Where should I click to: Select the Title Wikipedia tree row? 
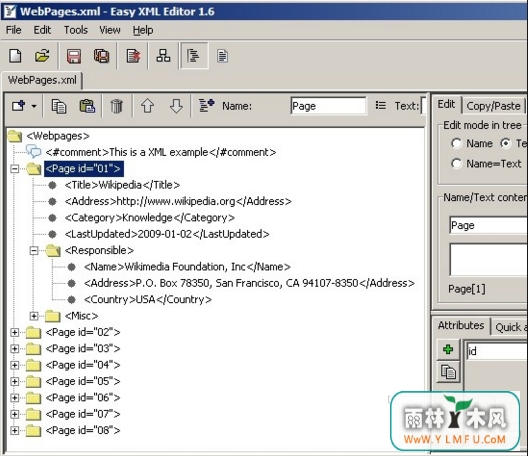pos(122,185)
